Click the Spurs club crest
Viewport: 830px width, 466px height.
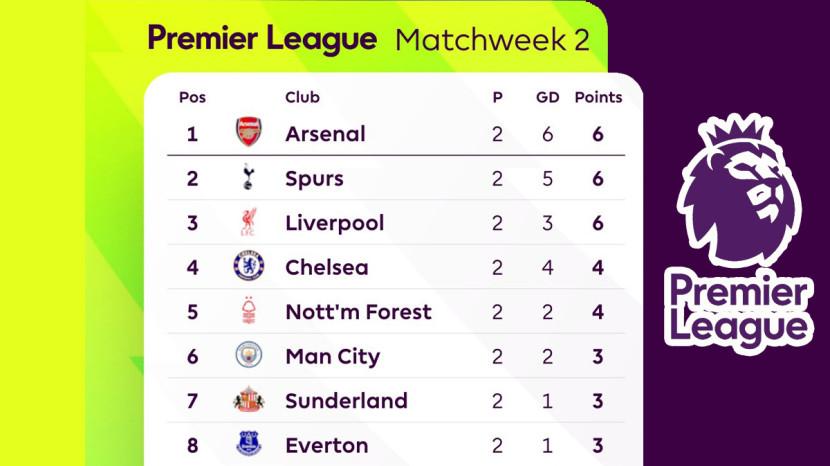pos(248,178)
